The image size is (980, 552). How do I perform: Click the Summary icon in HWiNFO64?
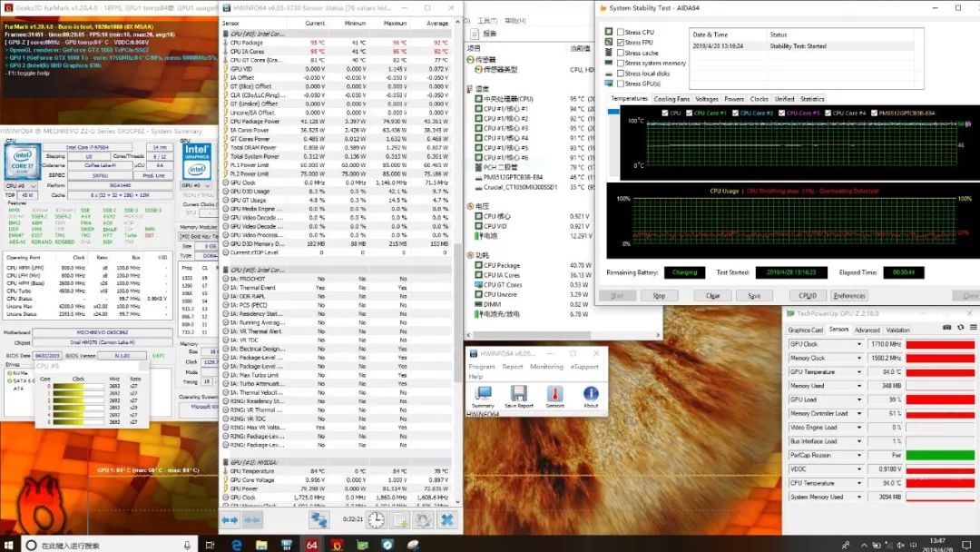tap(483, 394)
